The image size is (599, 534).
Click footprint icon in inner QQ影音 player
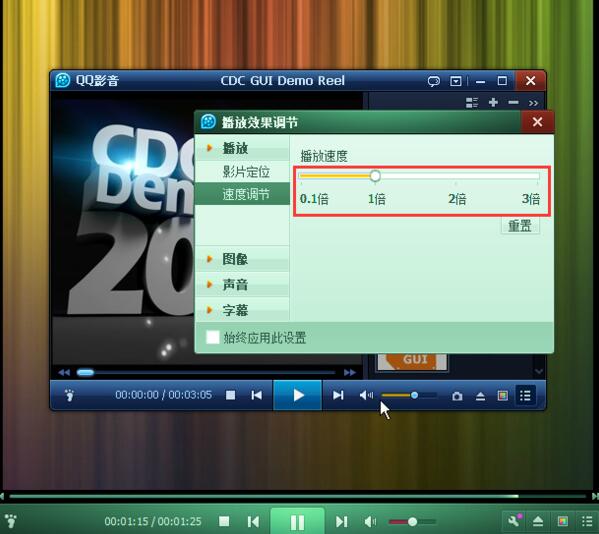click(x=69, y=395)
